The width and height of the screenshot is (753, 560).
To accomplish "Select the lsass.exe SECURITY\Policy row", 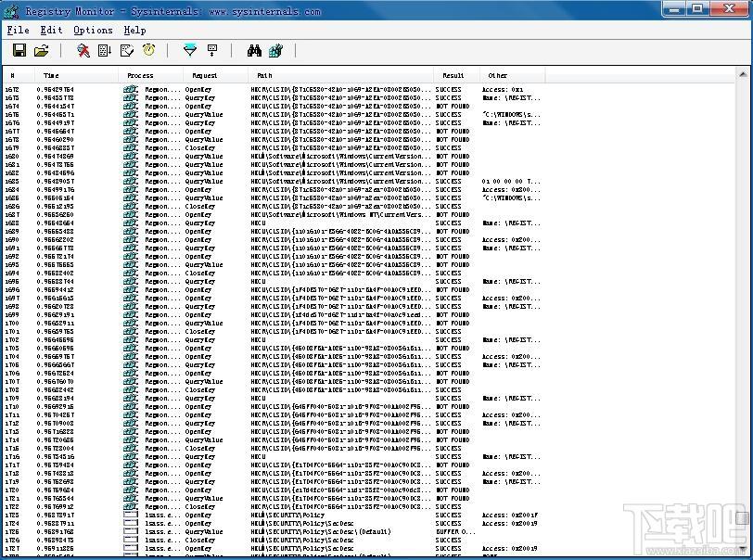I will pyautogui.click(x=278, y=515).
